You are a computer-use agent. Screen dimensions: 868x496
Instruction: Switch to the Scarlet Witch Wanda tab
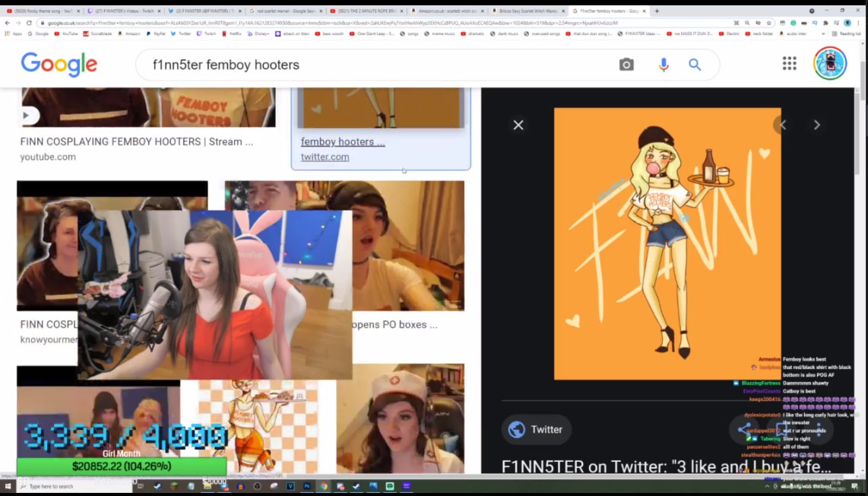pyautogui.click(x=527, y=11)
